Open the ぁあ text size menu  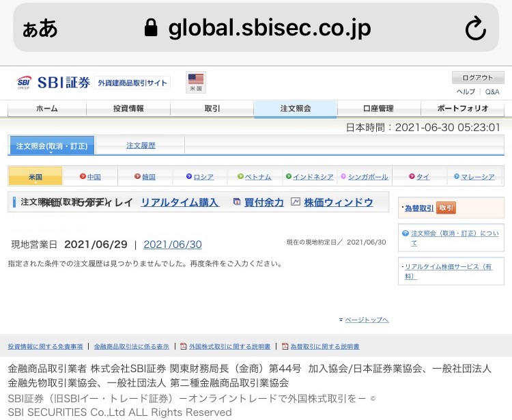(x=40, y=28)
